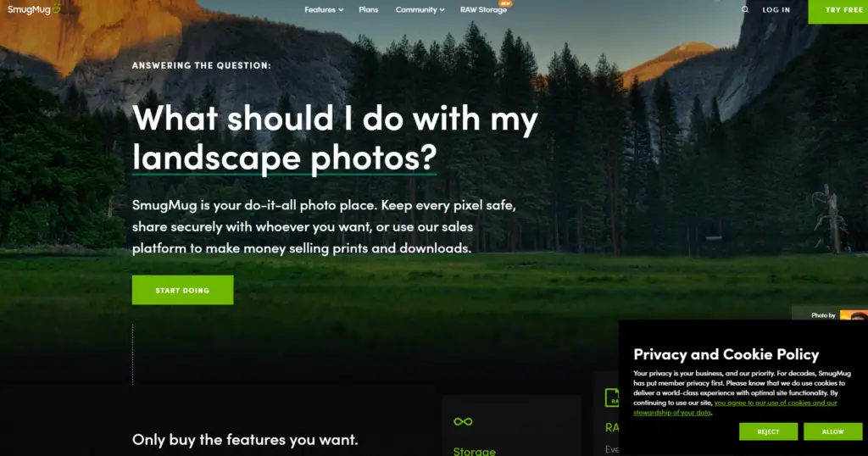Image resolution: width=868 pixels, height=456 pixels.
Task: Expand the Community chevron arrow
Action: tap(442, 10)
